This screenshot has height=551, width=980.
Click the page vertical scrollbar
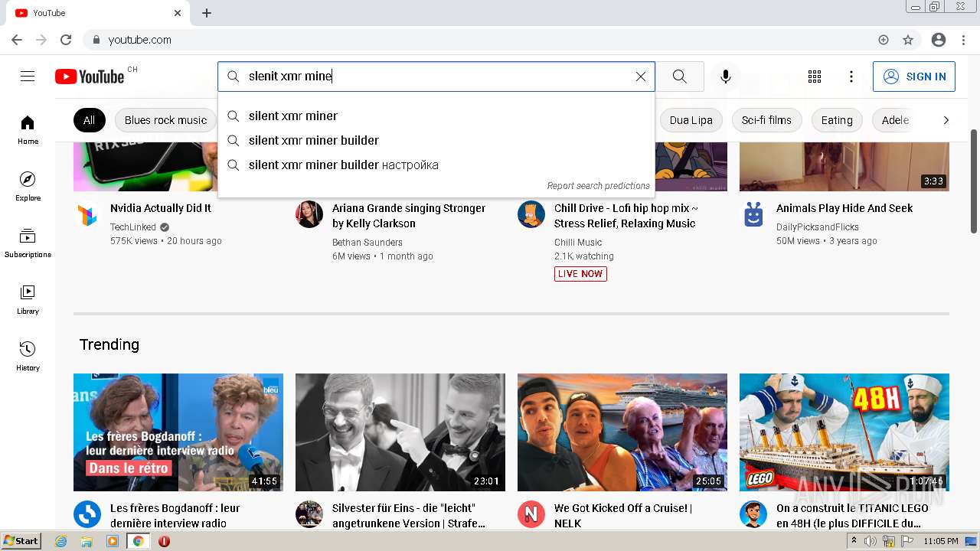click(974, 181)
